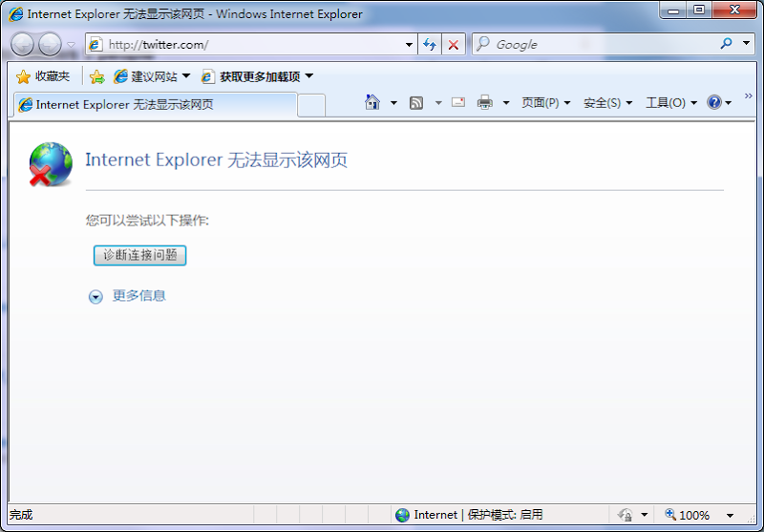This screenshot has width=764, height=532.
Task: Open the help question mark icon
Action: tap(713, 102)
